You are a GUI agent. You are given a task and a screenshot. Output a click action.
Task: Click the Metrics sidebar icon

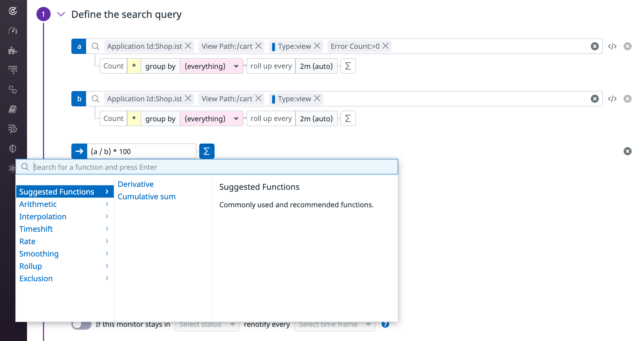13,70
